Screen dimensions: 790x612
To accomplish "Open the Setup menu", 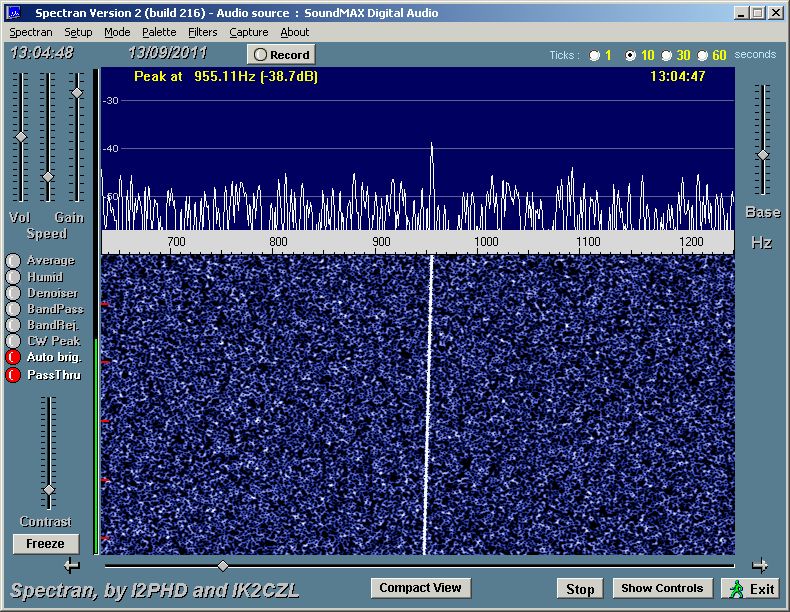I will point(78,32).
